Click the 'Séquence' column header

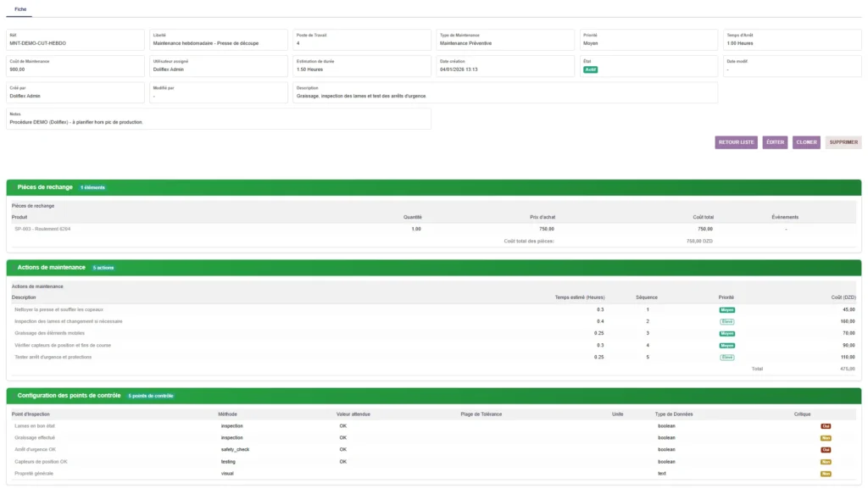coord(646,297)
